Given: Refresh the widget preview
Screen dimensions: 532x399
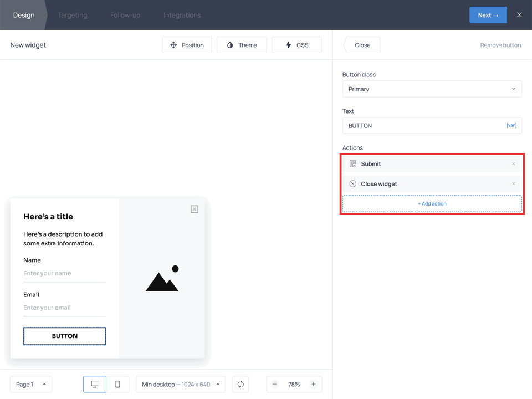Looking at the screenshot, I should [240, 384].
